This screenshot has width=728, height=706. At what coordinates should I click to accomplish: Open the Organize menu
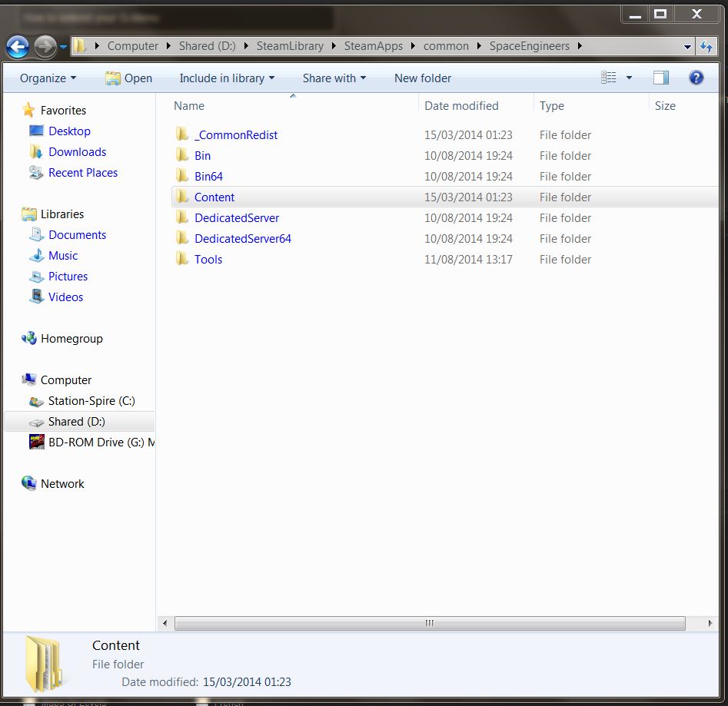point(48,78)
